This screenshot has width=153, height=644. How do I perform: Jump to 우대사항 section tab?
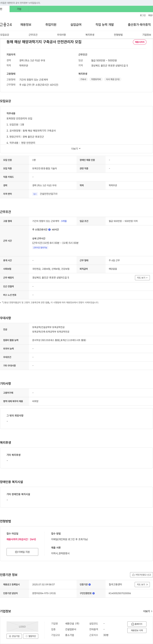coord(61,35)
